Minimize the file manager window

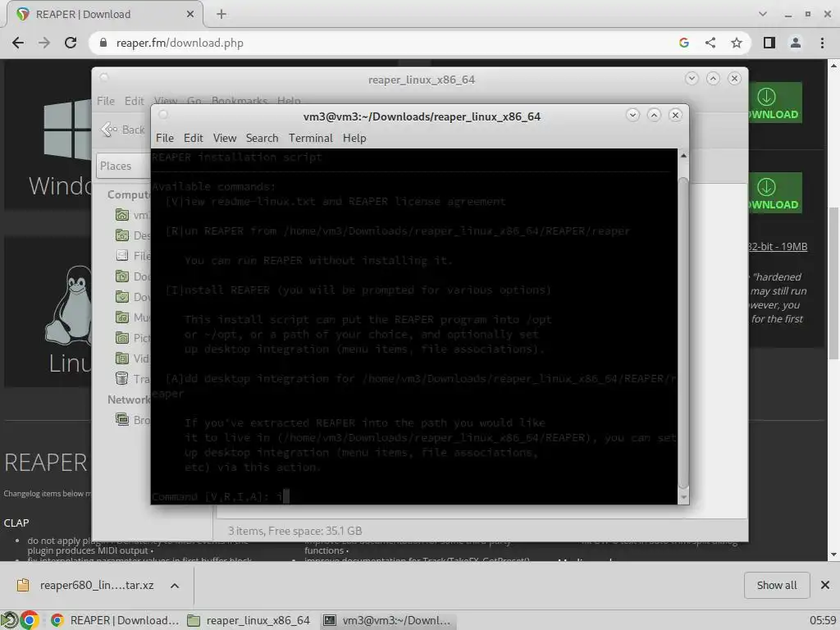(692, 78)
